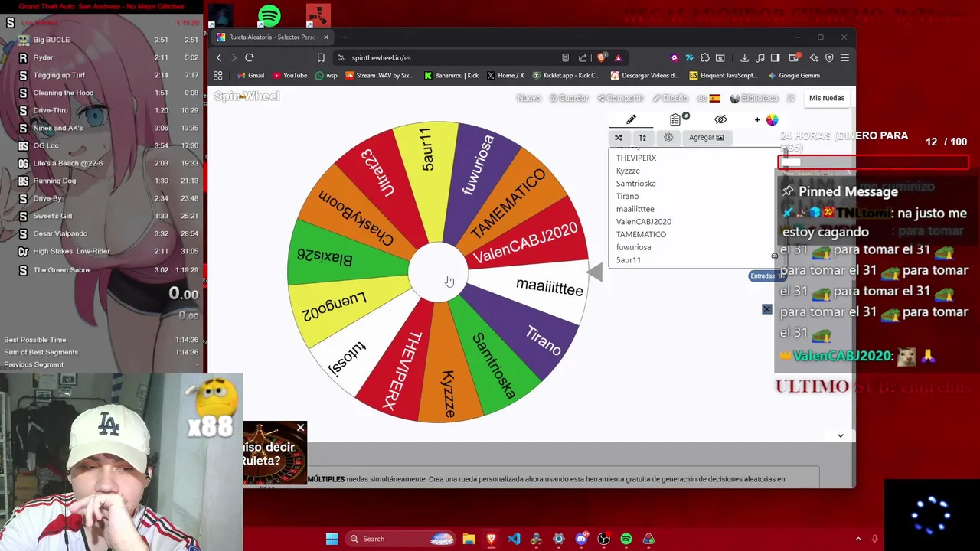Click the share icon in address bar
980x551 pixels.
pos(583,57)
